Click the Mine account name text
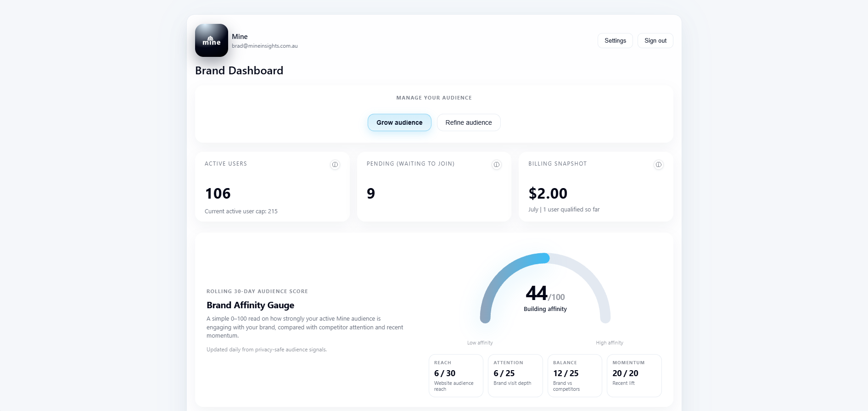Screen dimensions: 868x411 240,37
